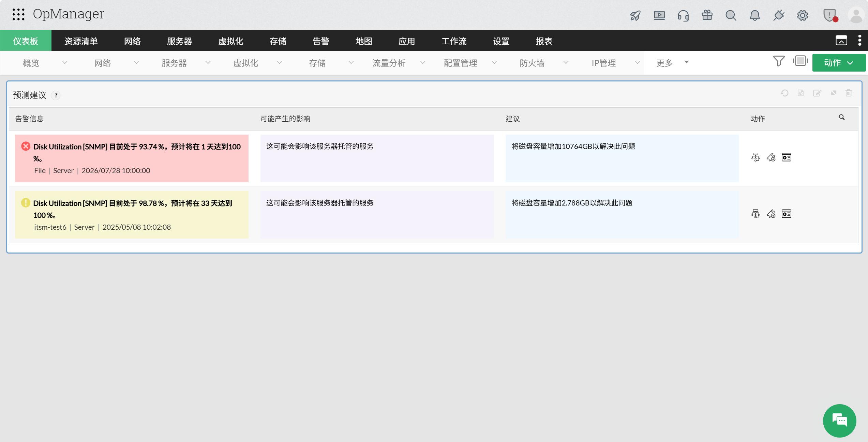Open the green 动作 dropdown button

pos(839,63)
